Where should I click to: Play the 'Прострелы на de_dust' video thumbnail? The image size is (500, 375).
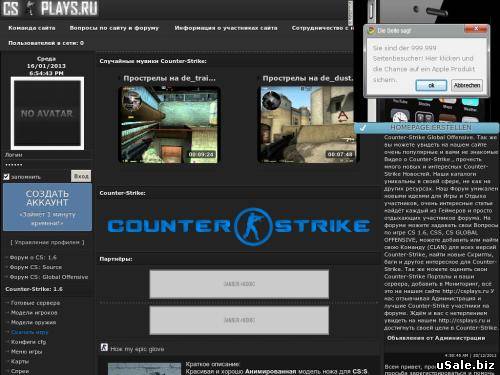point(307,125)
